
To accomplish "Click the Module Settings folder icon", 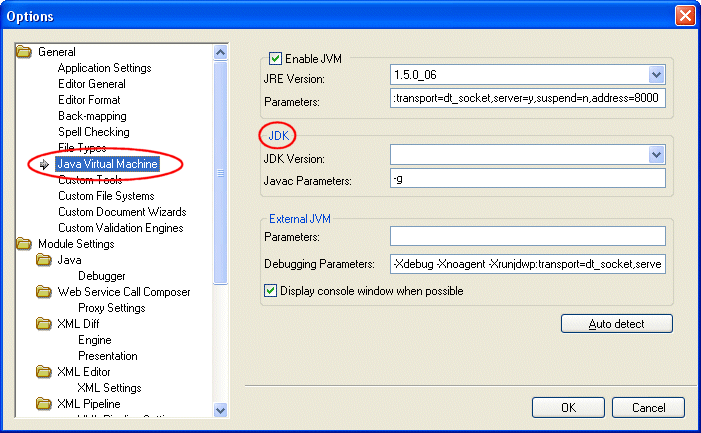I will (25, 244).
